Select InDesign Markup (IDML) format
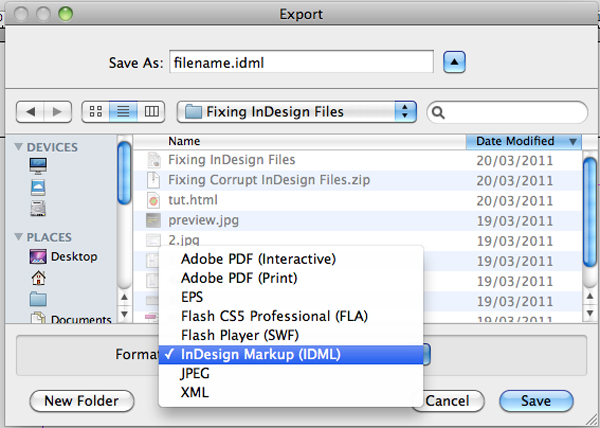Screen dimensions: 600x428 coord(291,355)
